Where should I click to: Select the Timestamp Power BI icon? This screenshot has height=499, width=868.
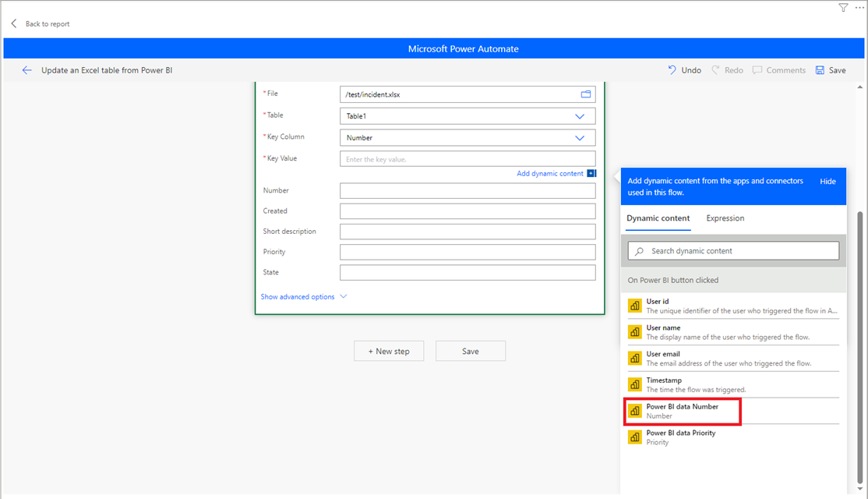pos(635,384)
